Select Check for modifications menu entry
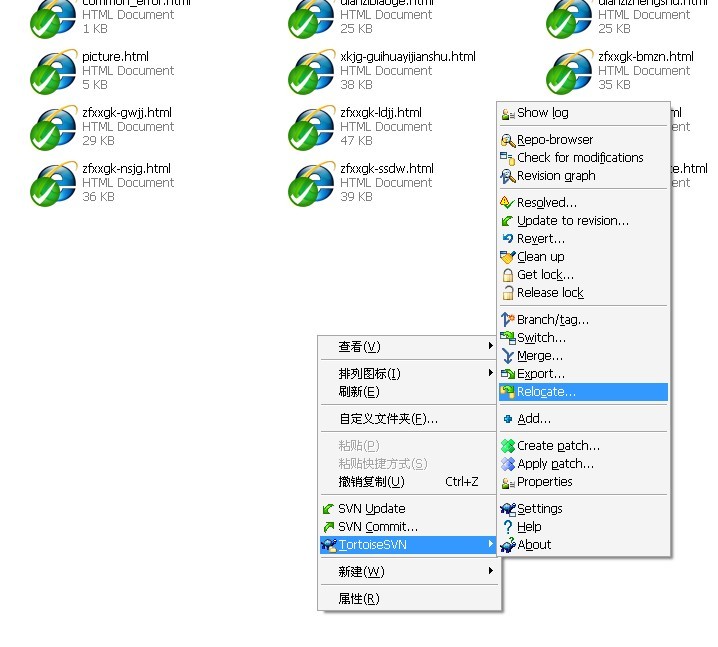The image size is (718, 647). pos(583,158)
